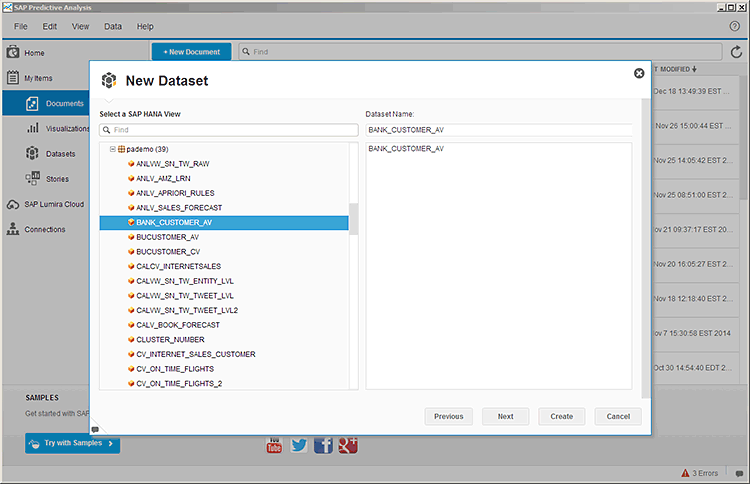Click the comment icon at dialog corner

pos(95,429)
